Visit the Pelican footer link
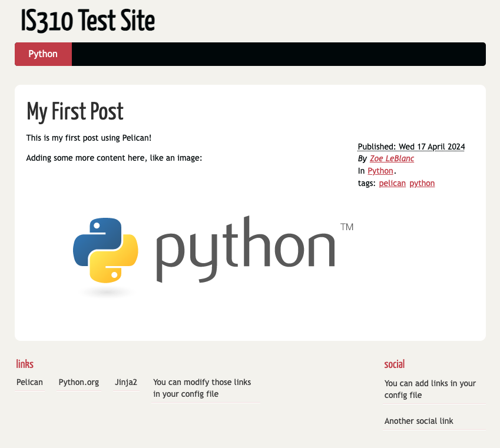The image size is (500, 448). (x=29, y=382)
